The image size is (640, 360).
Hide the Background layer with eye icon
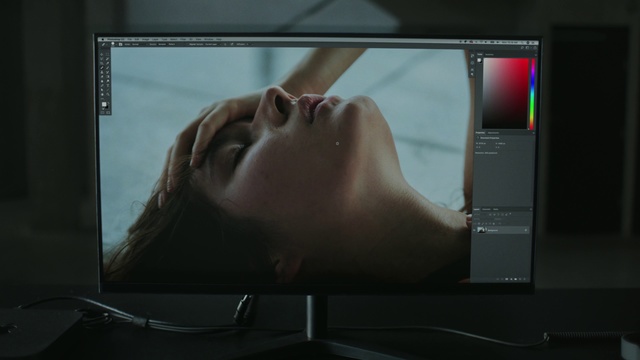tap(474, 230)
